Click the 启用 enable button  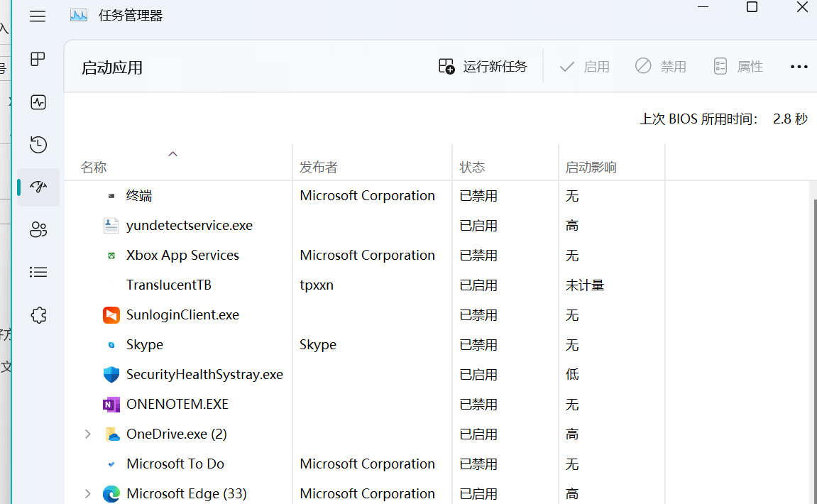(x=585, y=67)
